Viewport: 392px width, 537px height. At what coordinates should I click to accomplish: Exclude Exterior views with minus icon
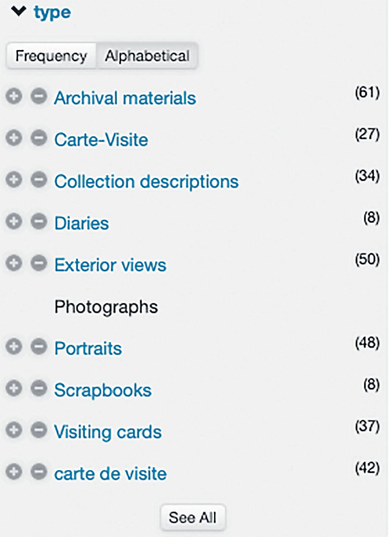point(39,263)
